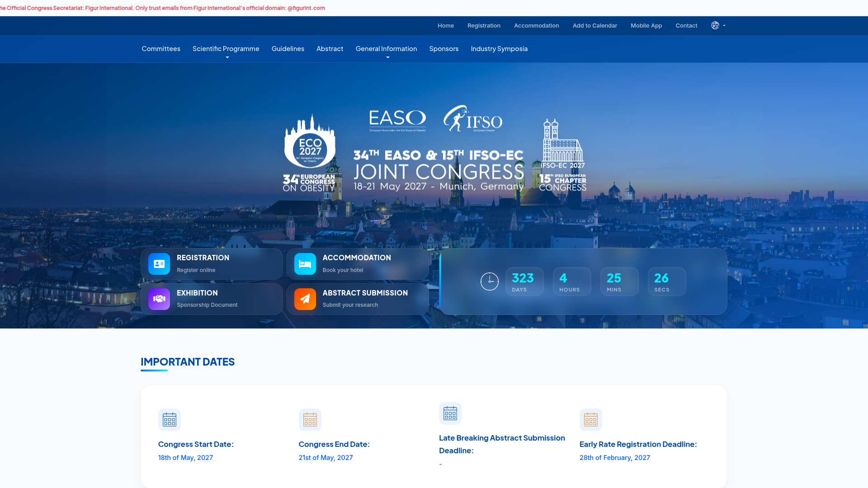Open the Committees menu item
This screenshot has width=868, height=488.
[161, 49]
